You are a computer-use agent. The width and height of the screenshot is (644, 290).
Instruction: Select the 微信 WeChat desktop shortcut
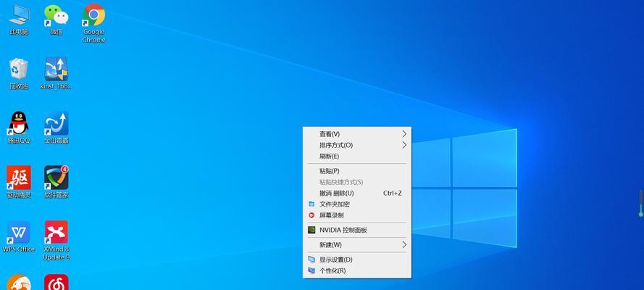(x=57, y=20)
